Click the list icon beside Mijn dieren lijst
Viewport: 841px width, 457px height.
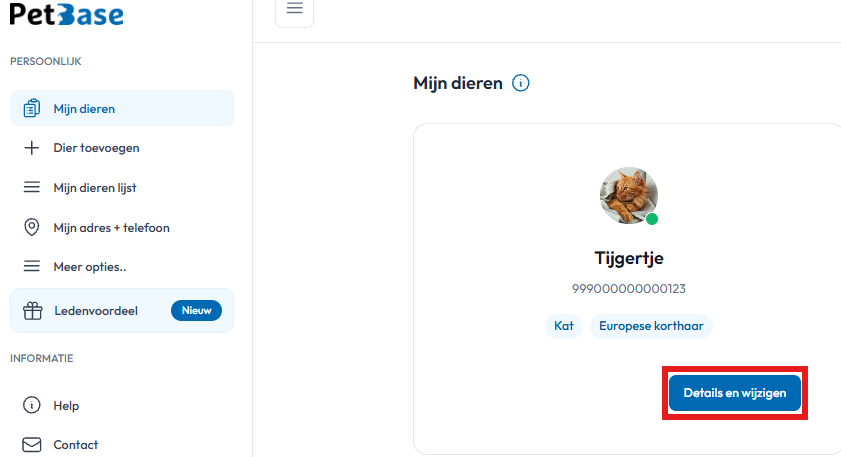coord(32,187)
